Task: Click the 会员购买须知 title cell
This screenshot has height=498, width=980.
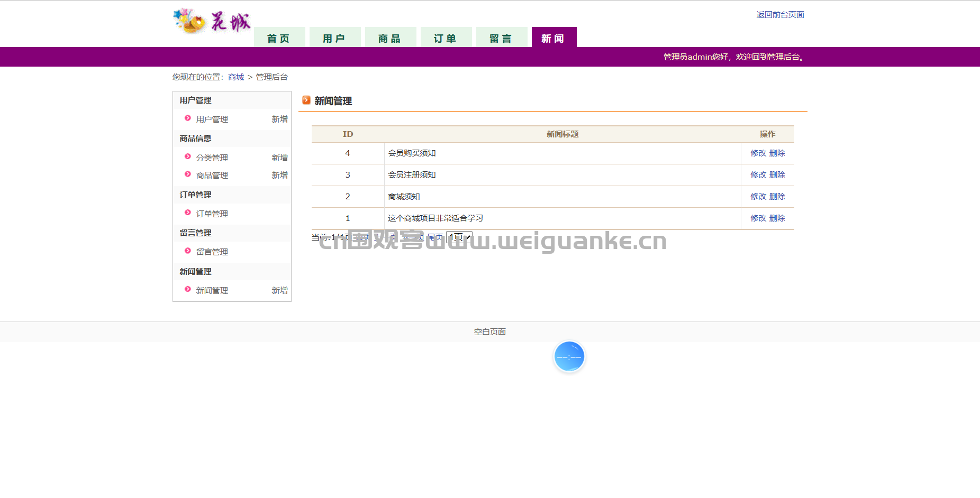Action: pos(562,153)
